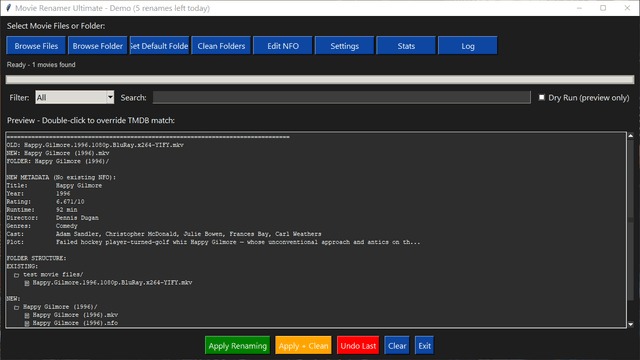The width and height of the screenshot is (640, 360).
Task: Open the Edit NFO editor
Action: pyautogui.click(x=283, y=46)
